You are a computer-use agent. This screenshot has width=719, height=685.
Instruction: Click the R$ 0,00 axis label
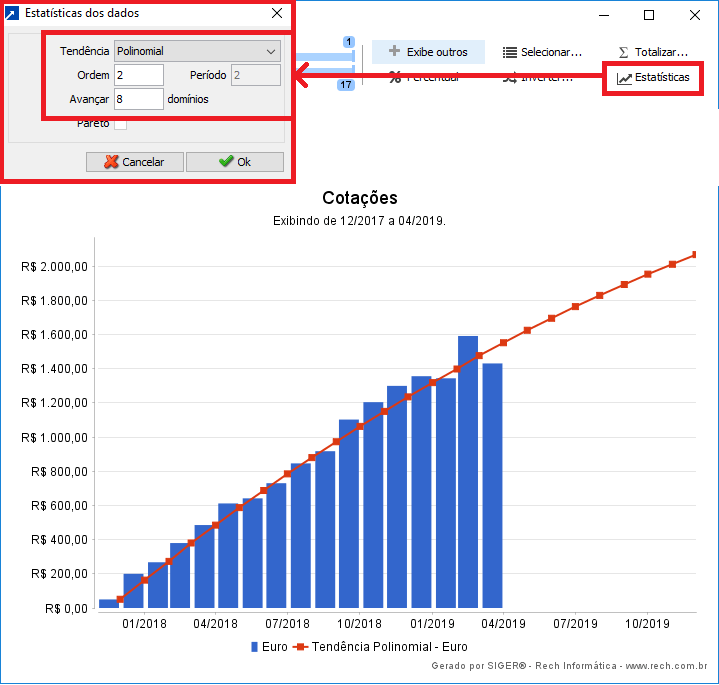[66, 609]
